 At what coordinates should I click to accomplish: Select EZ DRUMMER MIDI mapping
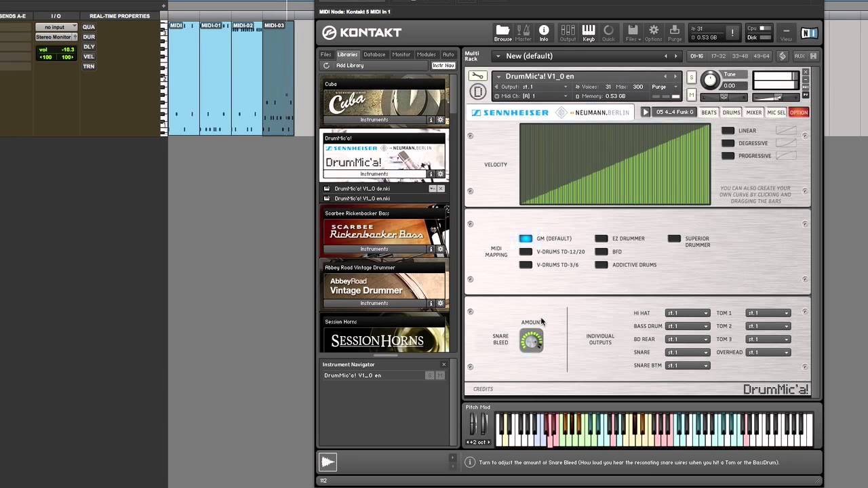[601, 239]
